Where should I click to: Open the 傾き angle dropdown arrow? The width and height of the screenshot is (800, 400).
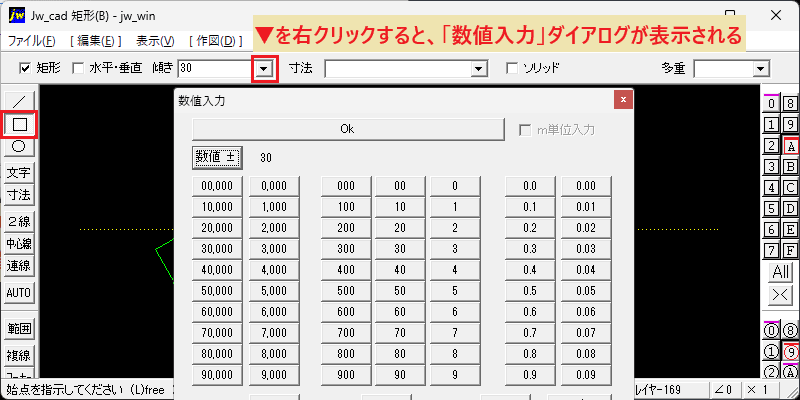[265, 69]
